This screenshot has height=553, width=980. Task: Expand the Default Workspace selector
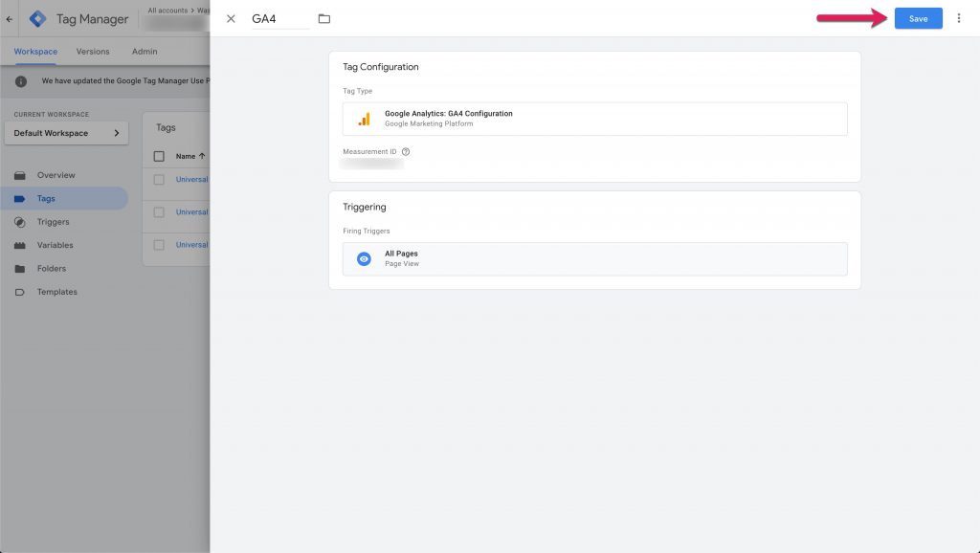66,133
